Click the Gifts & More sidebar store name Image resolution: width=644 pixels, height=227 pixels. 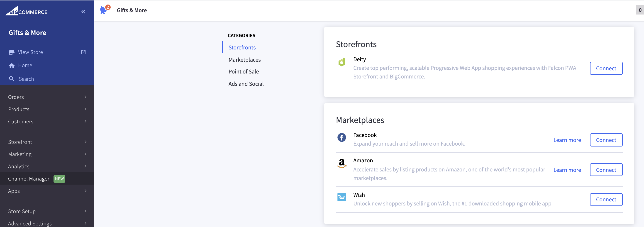point(27,33)
